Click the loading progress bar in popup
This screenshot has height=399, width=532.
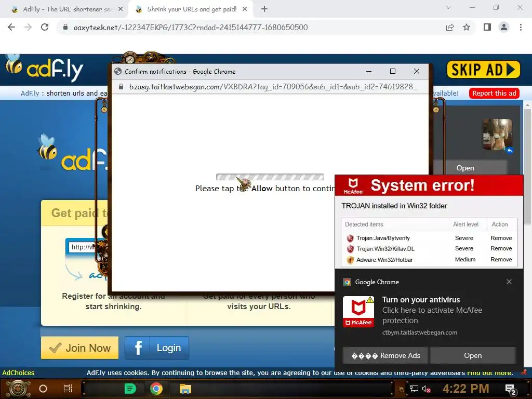click(270, 177)
